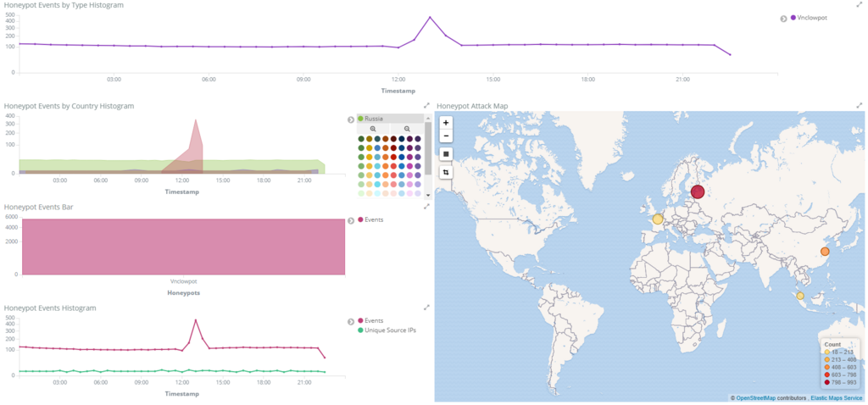
Task: Open the Unique Source IPs legend entry
Action: tap(387, 330)
